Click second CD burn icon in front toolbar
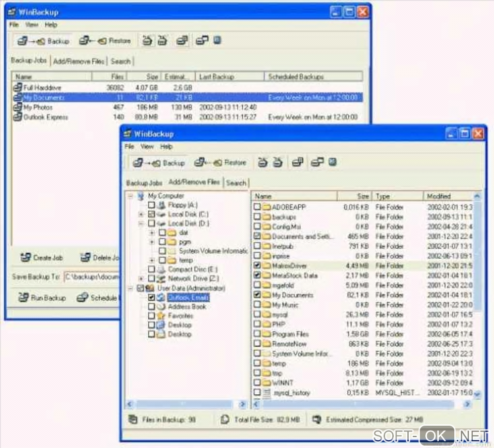This screenshot has width=494, height=448. 278,162
